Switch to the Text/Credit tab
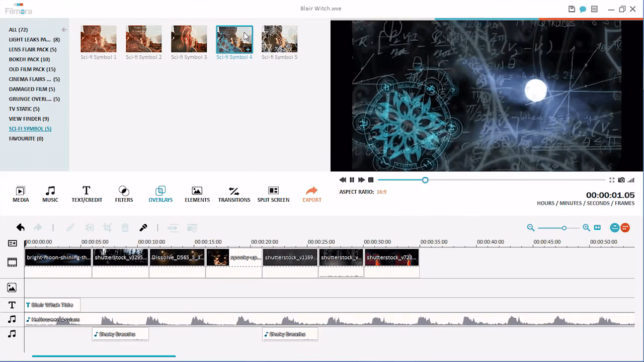Screen dimensions: 644x362 coord(87,194)
